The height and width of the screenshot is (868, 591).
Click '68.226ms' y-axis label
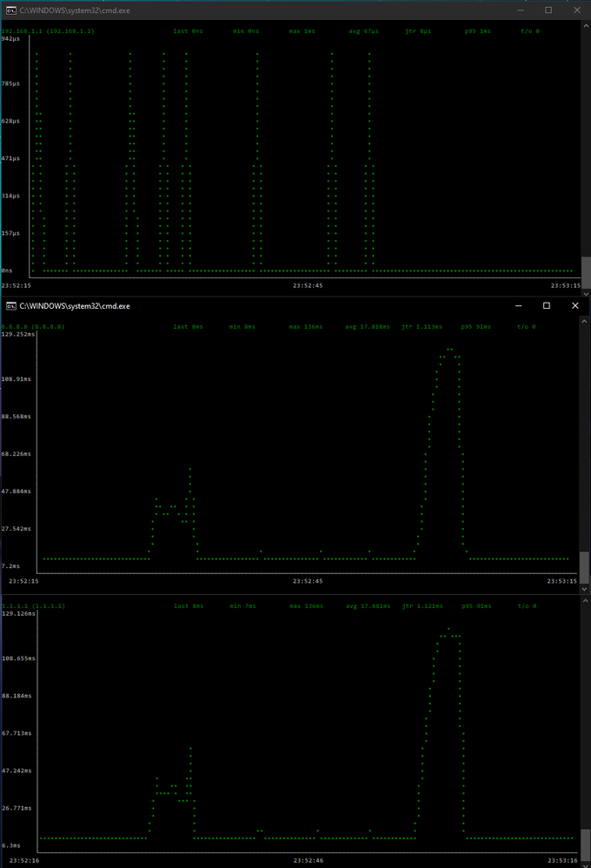(x=16, y=454)
